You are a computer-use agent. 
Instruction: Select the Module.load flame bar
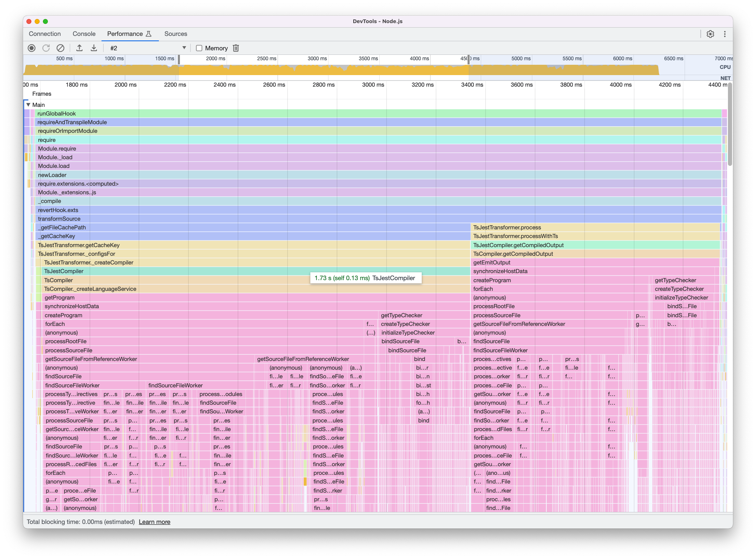coord(378,166)
